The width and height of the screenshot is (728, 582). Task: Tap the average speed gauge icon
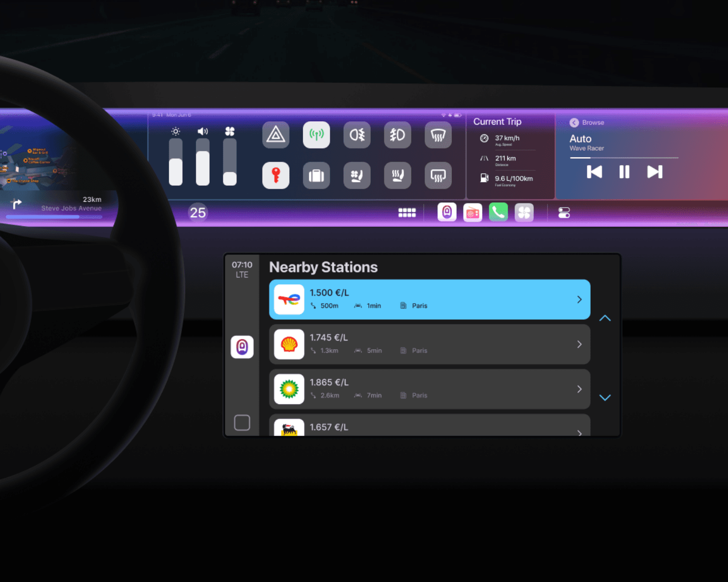coord(484,138)
